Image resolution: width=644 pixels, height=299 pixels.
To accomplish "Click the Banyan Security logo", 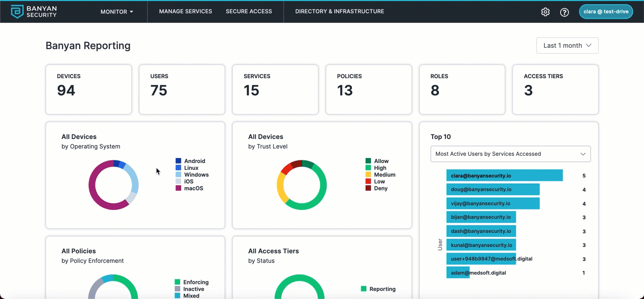I will point(34,11).
